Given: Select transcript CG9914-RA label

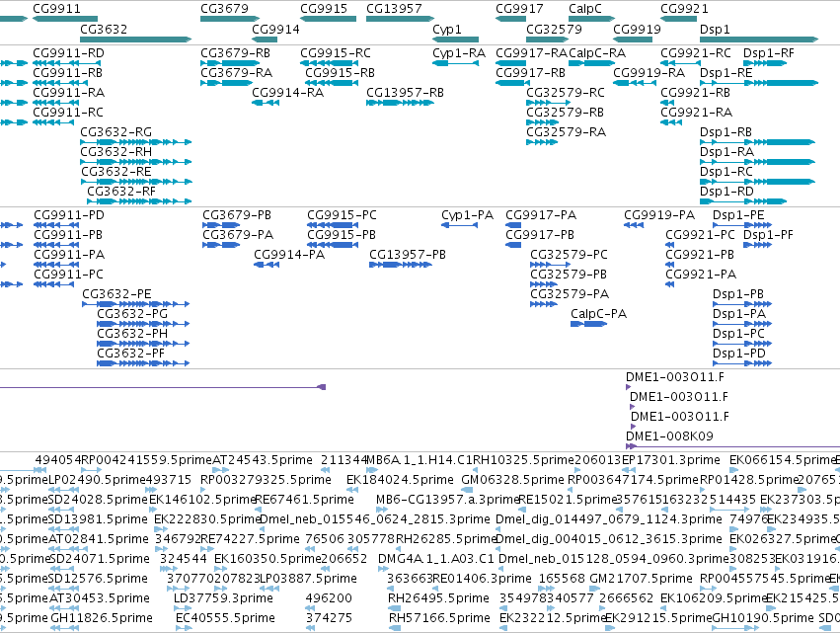Looking at the screenshot, I should [287, 92].
